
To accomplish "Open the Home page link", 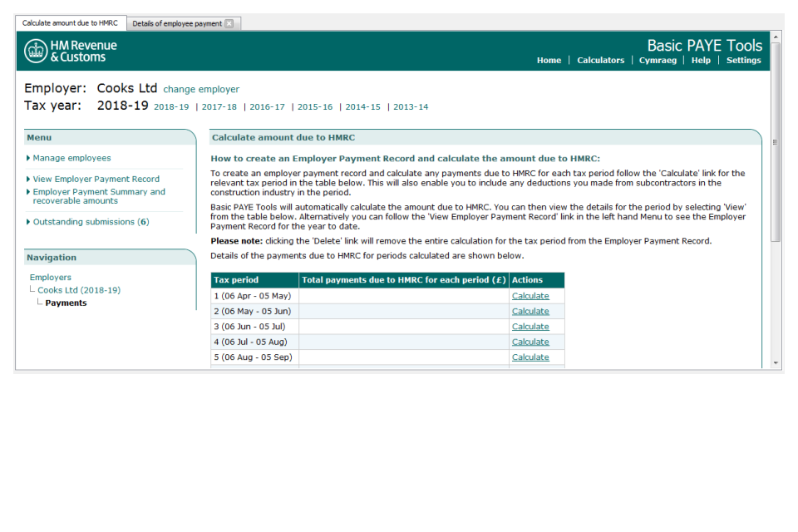I will tap(549, 60).
